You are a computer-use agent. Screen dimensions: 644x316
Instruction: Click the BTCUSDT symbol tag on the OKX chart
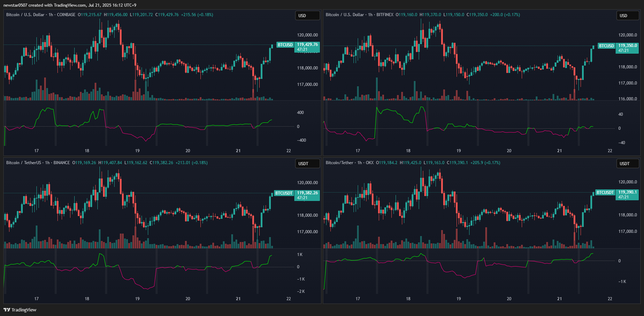coord(605,192)
